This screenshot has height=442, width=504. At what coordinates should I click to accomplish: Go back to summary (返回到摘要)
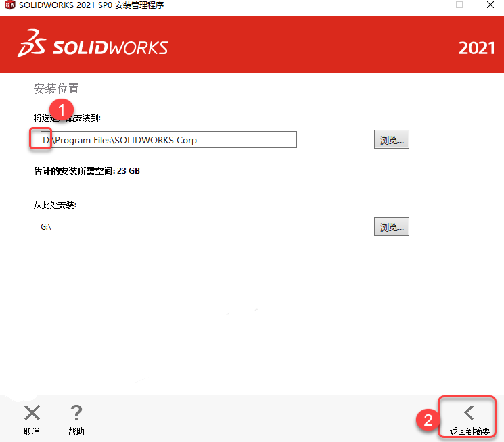(x=469, y=420)
